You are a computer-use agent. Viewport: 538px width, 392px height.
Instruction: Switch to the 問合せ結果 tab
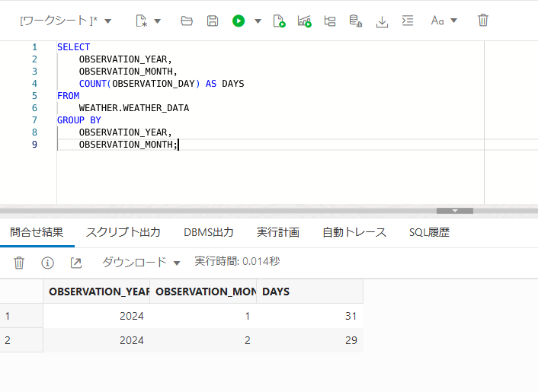click(x=37, y=232)
